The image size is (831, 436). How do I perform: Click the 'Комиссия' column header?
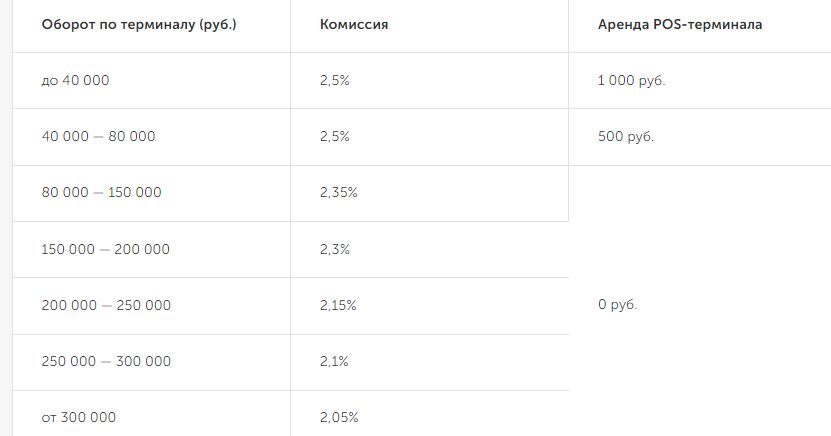coord(354,25)
